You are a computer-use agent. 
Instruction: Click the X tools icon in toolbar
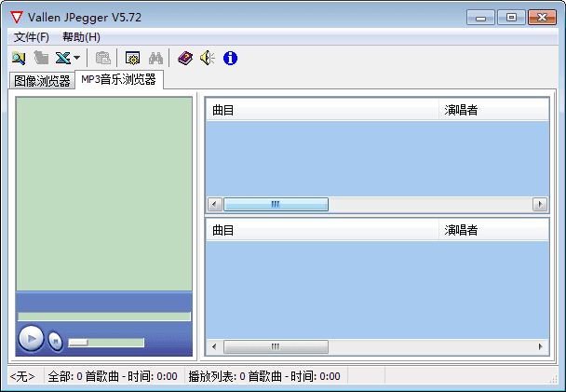pyautogui.click(x=62, y=59)
